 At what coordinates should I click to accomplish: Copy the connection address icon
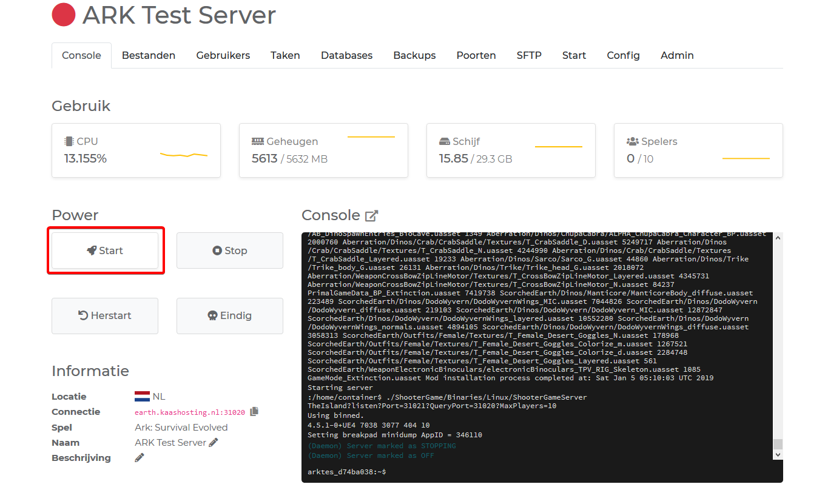[x=254, y=411]
